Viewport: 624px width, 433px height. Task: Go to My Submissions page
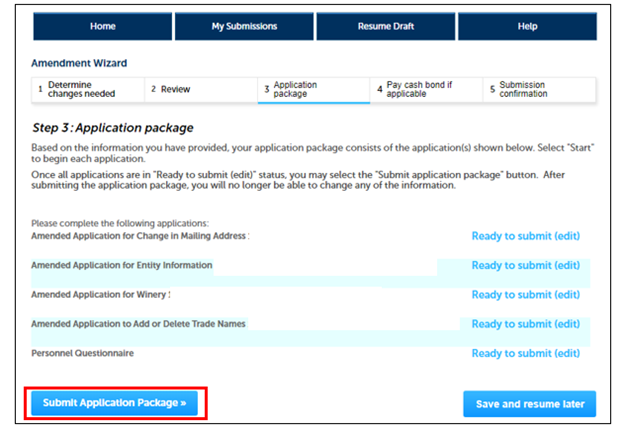tap(244, 26)
